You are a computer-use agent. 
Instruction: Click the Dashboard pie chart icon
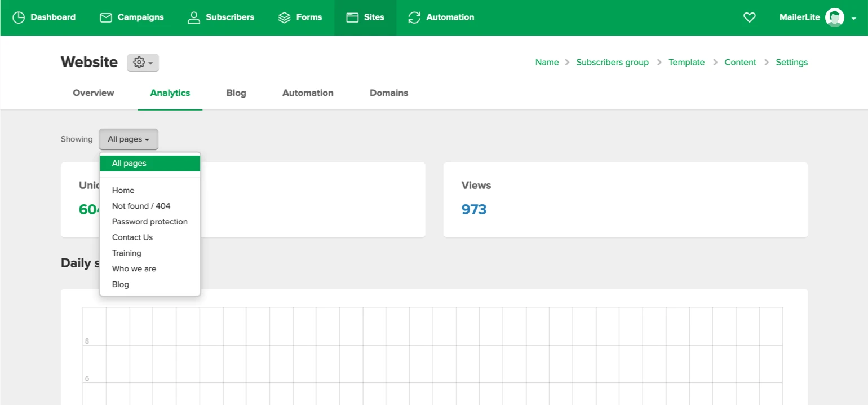click(x=19, y=17)
